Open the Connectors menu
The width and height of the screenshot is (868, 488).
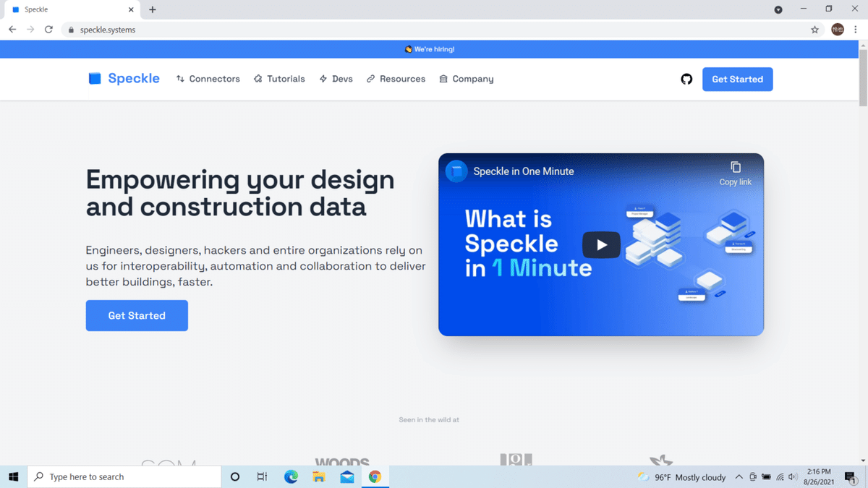click(x=208, y=79)
